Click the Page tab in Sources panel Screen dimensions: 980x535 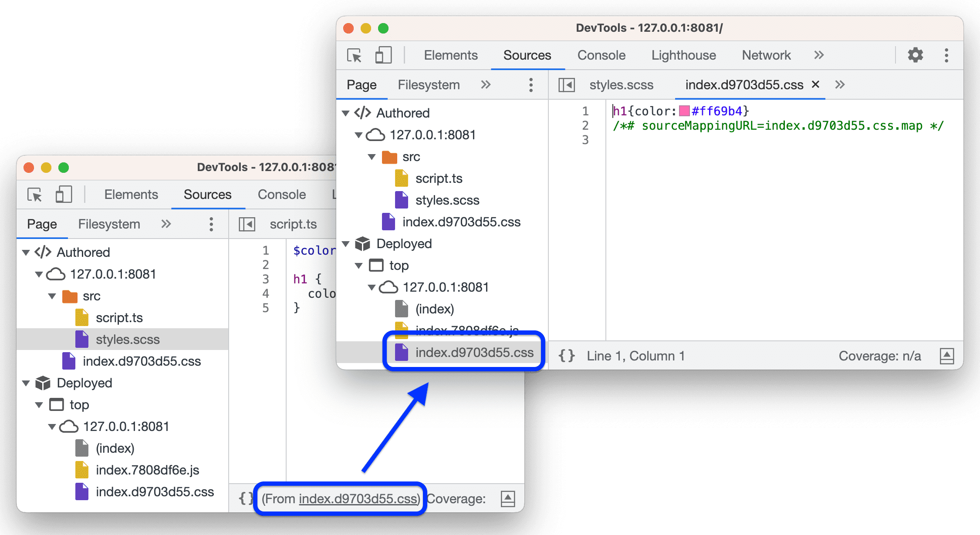click(361, 84)
